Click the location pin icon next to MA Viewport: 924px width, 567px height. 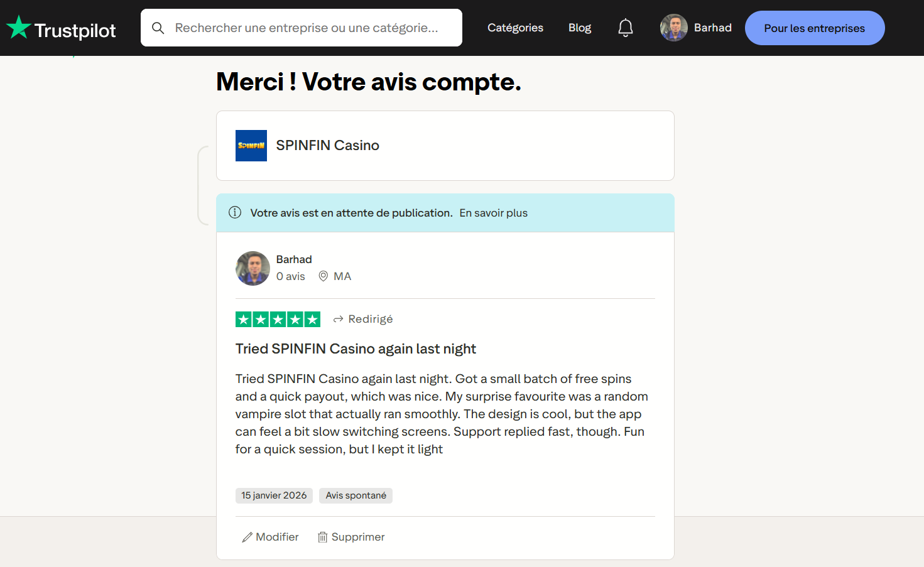323,276
